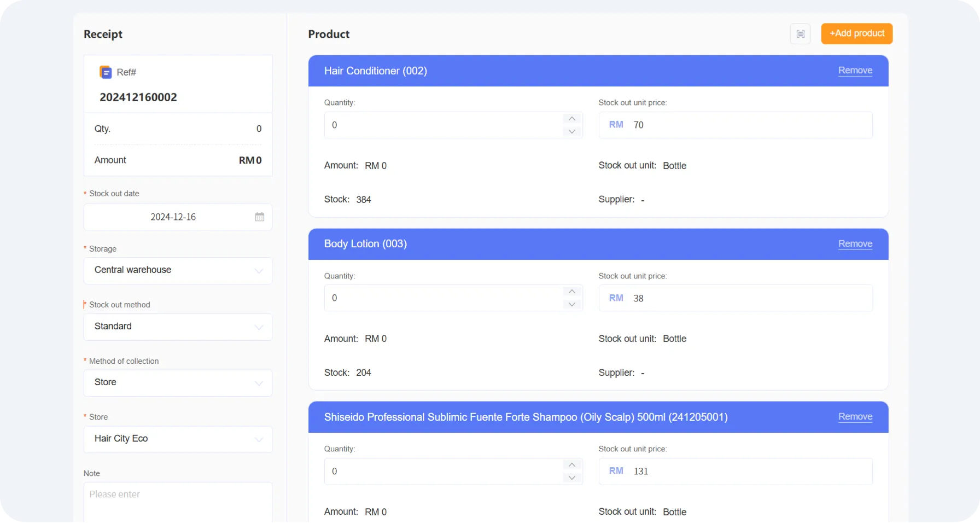
Task: Increase Body Lotion quantity with up arrow
Action: [571, 292]
